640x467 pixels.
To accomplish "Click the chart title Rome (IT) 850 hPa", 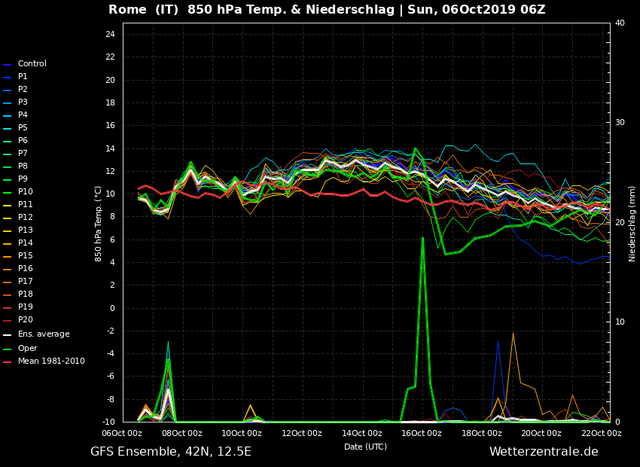I will 327,9.
